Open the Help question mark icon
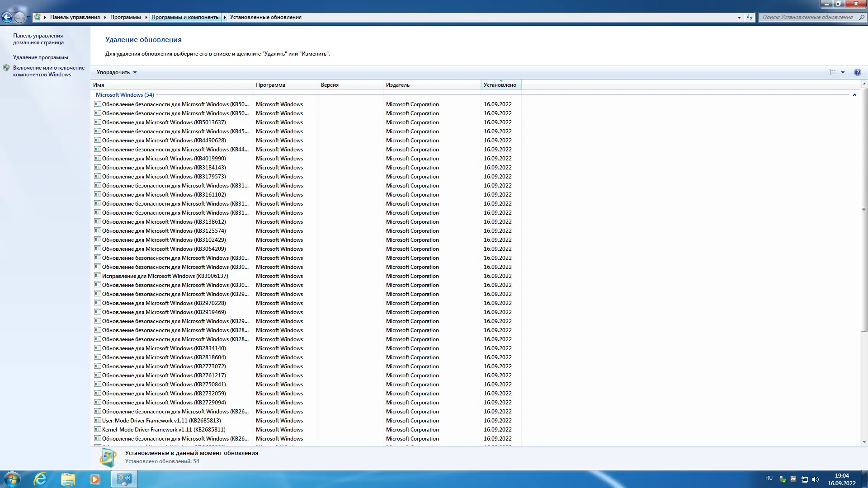The height and width of the screenshot is (488, 868). (857, 72)
